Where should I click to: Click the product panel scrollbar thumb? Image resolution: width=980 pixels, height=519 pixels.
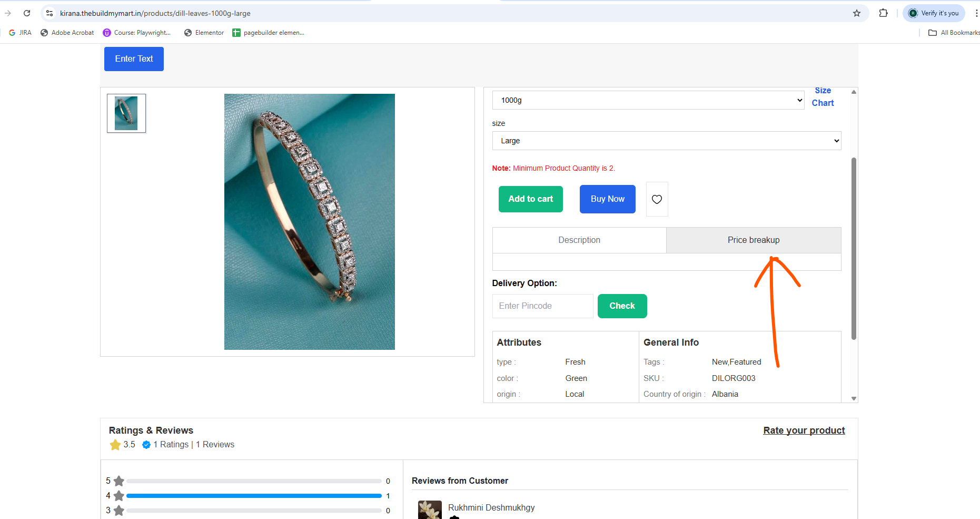coord(854,249)
